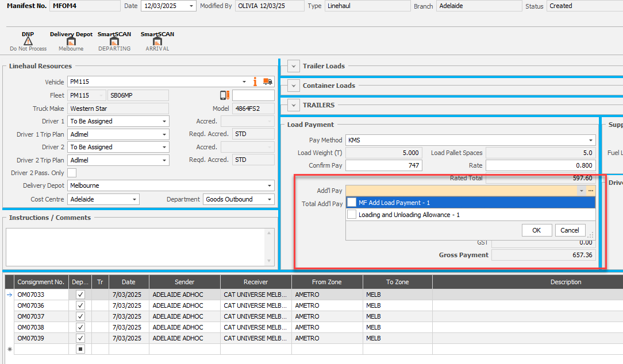The width and height of the screenshot is (623, 364).
Task: Select consignment OM07037 cell
Action: pyautogui.click(x=41, y=317)
